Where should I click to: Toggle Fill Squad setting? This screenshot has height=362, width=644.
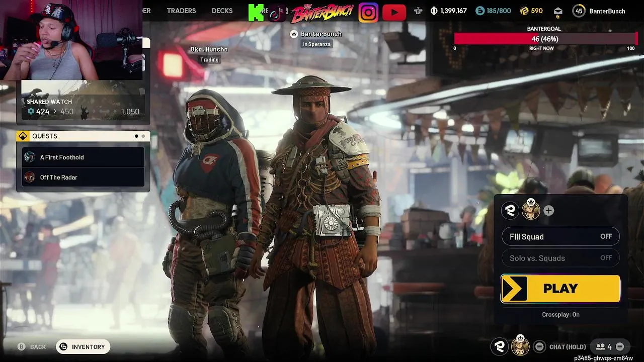(560, 236)
